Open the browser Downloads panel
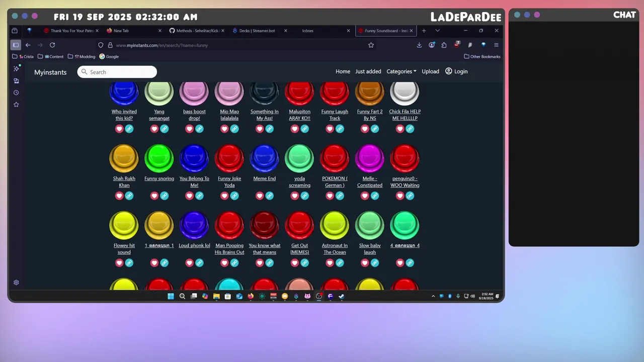The image size is (644, 362). [419, 45]
